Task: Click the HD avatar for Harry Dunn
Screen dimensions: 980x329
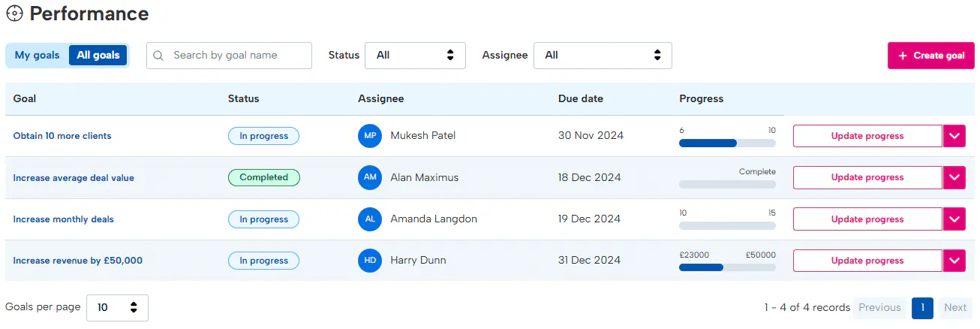Action: tap(370, 261)
